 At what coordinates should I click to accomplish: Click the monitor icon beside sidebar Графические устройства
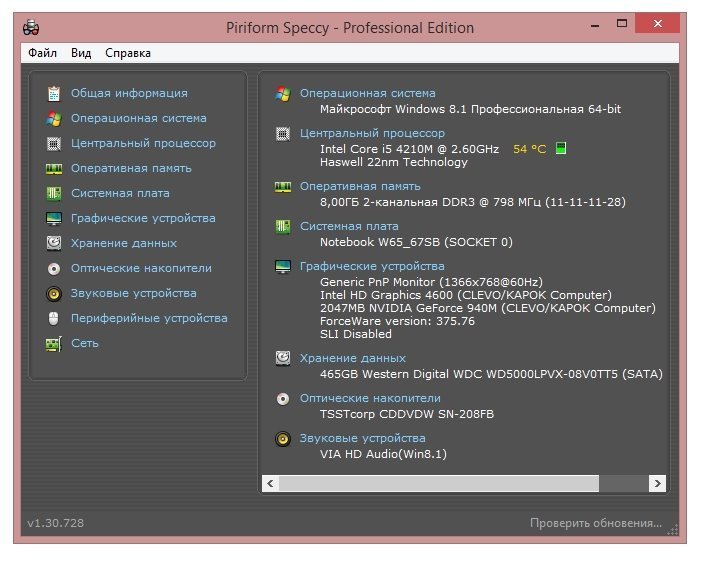click(54, 219)
